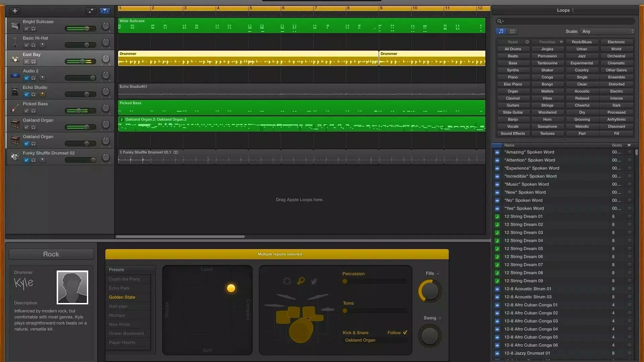Toggle the track automation button
The height and width of the screenshot is (362, 644).
coord(91,11)
